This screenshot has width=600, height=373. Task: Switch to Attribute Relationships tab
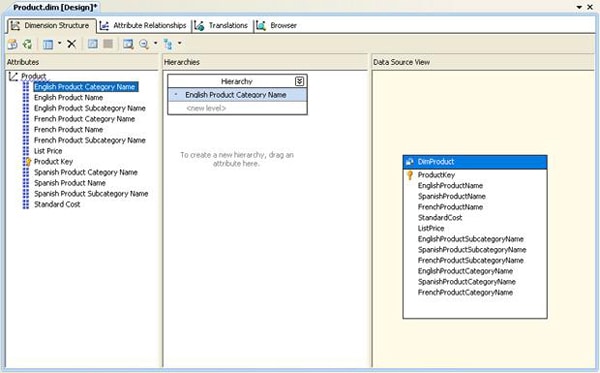pos(143,26)
